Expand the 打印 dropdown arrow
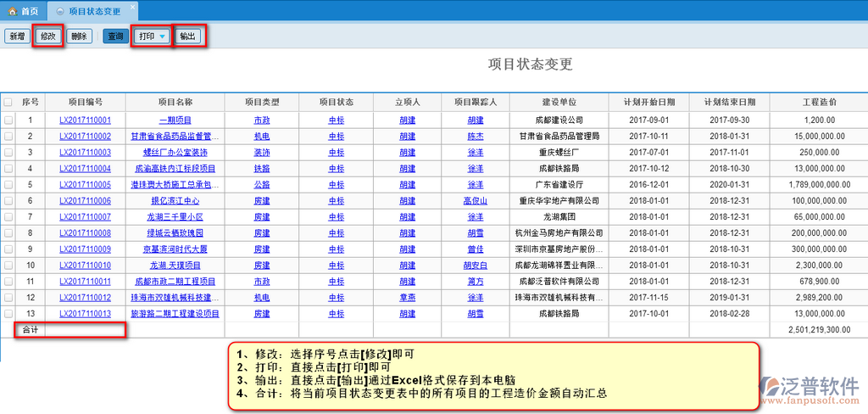 pyautogui.click(x=162, y=36)
